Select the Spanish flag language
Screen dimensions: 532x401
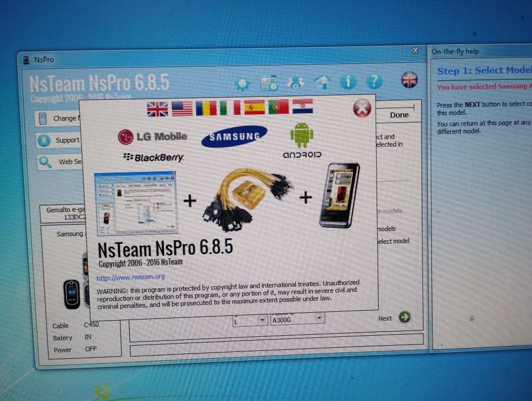(x=255, y=107)
